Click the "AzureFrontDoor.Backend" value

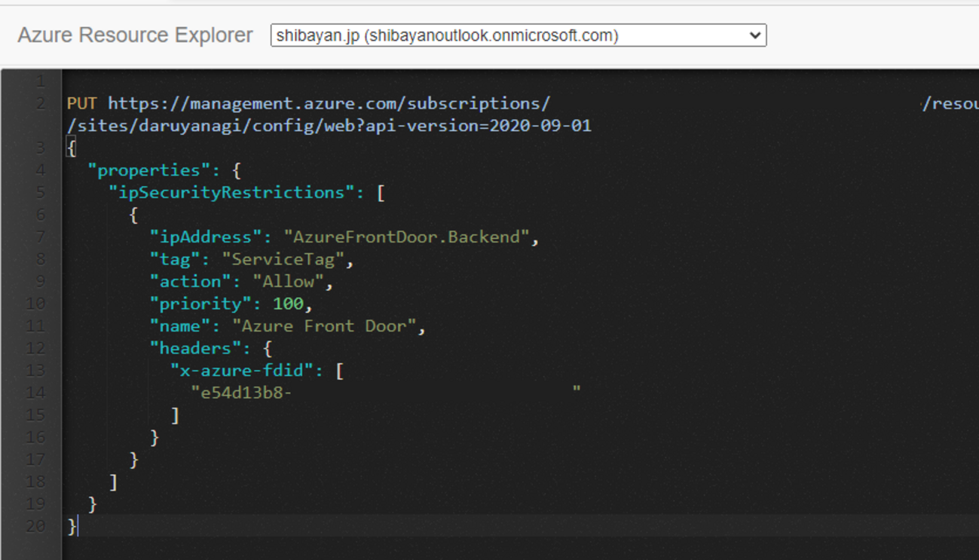pos(406,237)
